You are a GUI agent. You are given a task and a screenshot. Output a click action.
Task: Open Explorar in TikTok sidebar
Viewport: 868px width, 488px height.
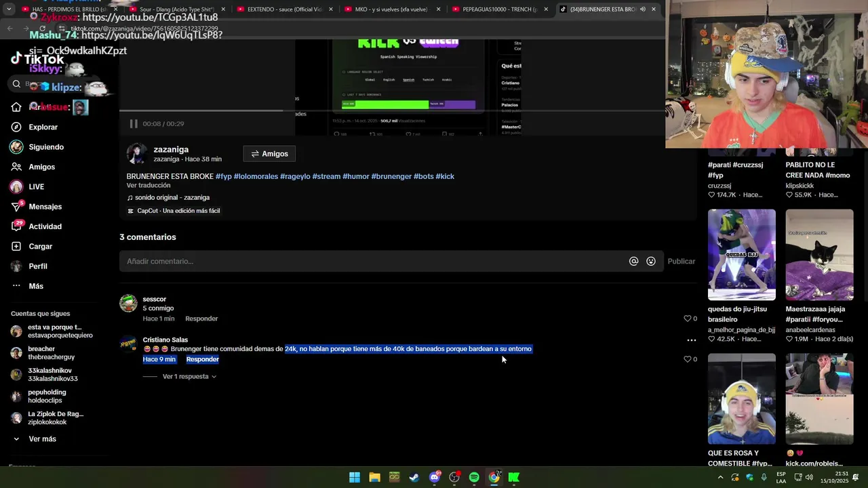[x=43, y=127]
